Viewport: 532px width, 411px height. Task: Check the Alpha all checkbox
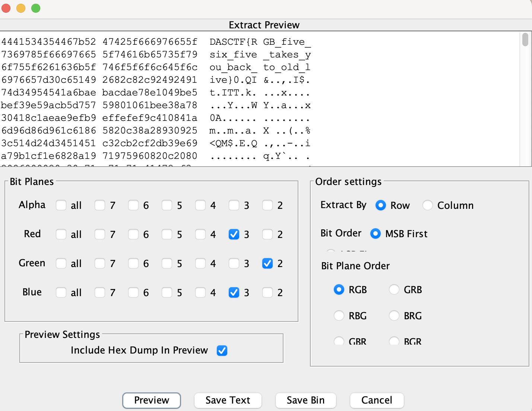[x=61, y=205]
